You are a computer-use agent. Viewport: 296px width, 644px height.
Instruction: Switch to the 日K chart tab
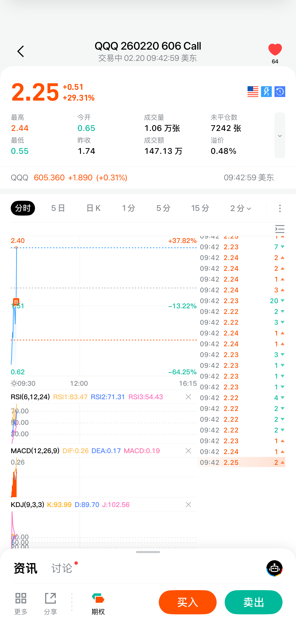[x=93, y=208]
